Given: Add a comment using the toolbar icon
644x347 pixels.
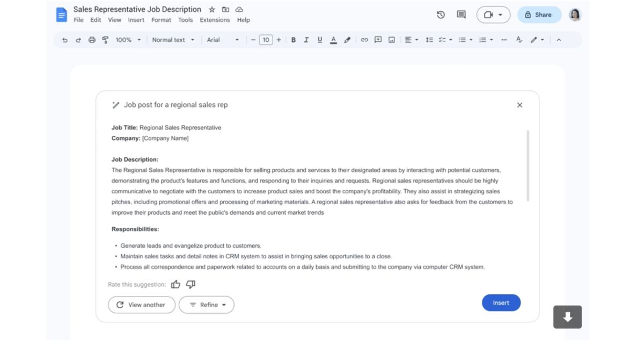Looking at the screenshot, I should 377,39.
